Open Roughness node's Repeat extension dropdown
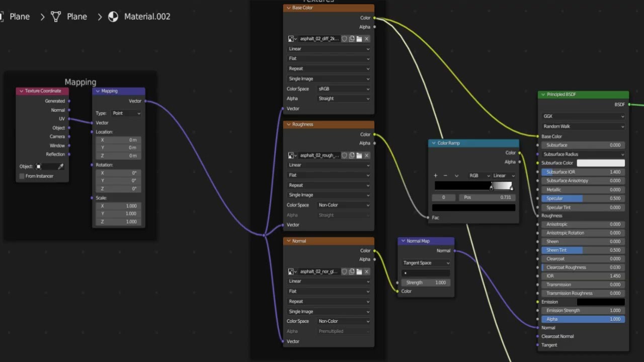644x362 pixels. coord(329,185)
